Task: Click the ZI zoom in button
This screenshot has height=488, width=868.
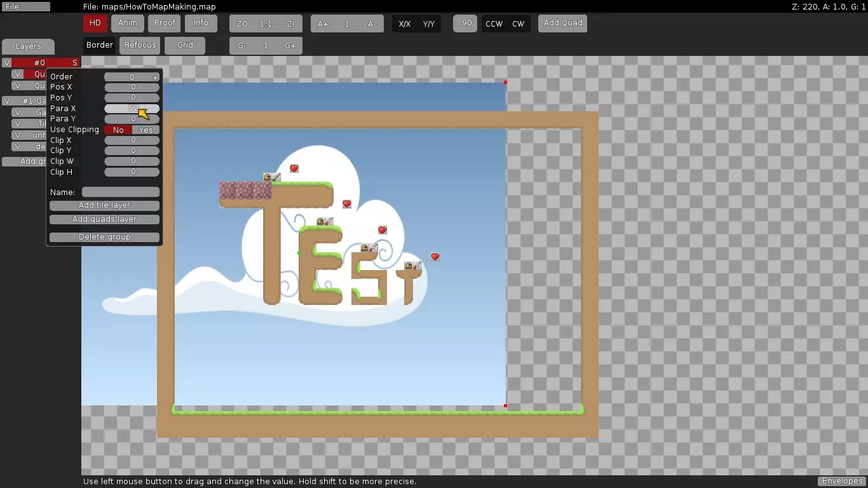Action: click(x=290, y=24)
